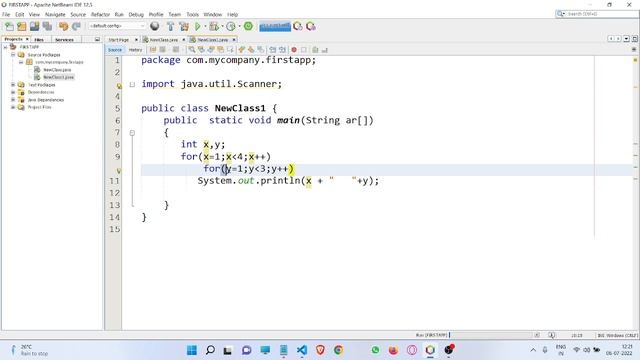Image resolution: width=640 pixels, height=360 pixels.
Task: Open Chrome from taskbar
Action: pyautogui.click(x=338, y=350)
